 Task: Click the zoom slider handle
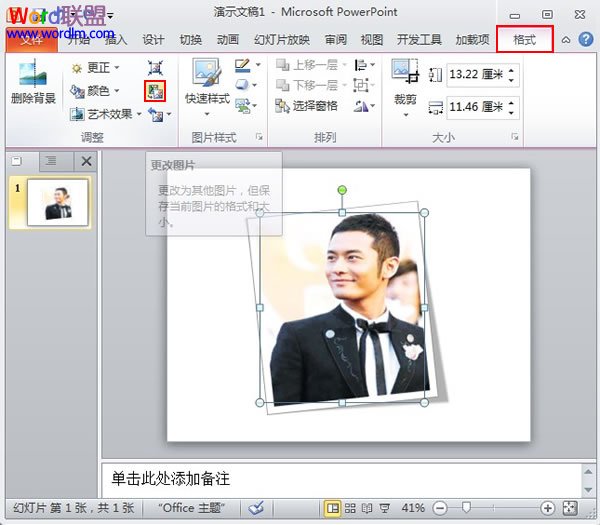466,508
